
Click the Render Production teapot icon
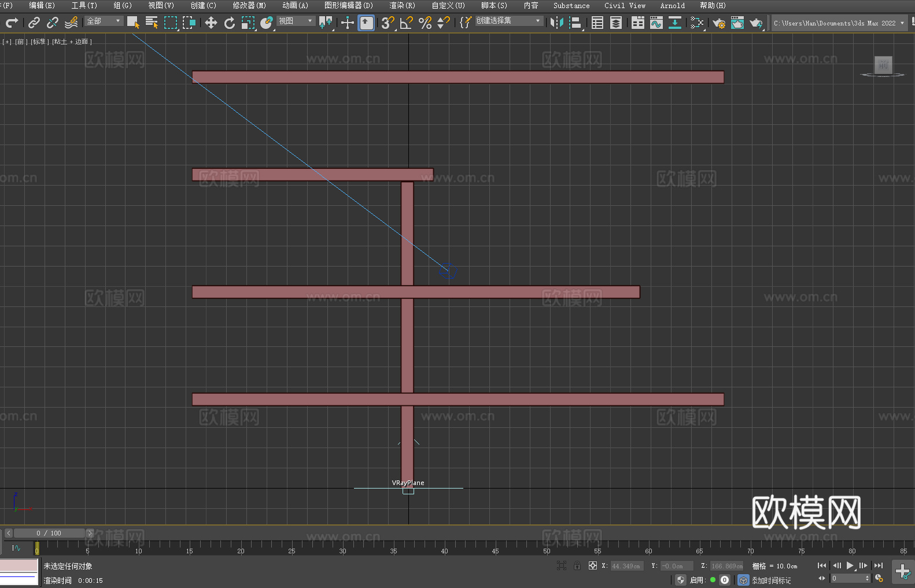tap(756, 23)
